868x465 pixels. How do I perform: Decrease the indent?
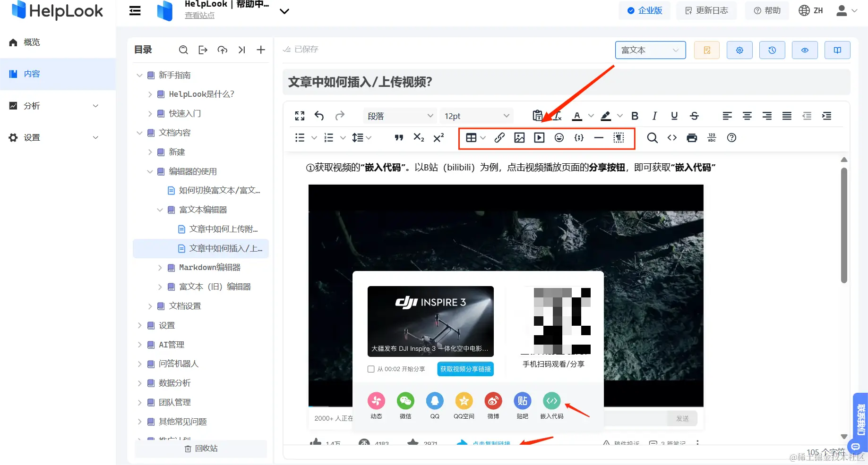pos(807,116)
